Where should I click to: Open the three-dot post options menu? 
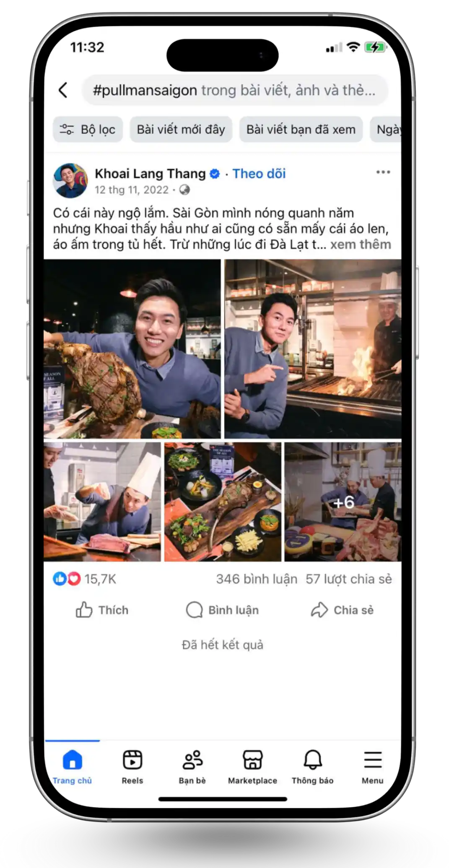point(383,172)
